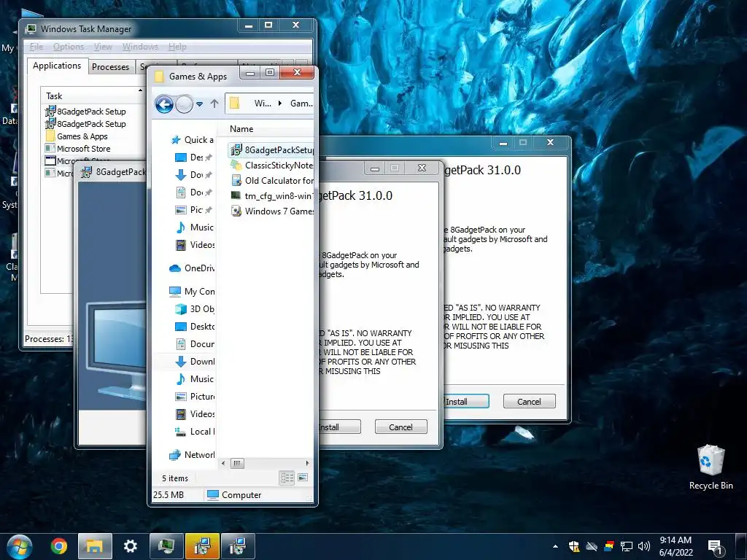Open Task Manager Help menu
Image resolution: width=747 pixels, height=560 pixels.
pos(177,47)
